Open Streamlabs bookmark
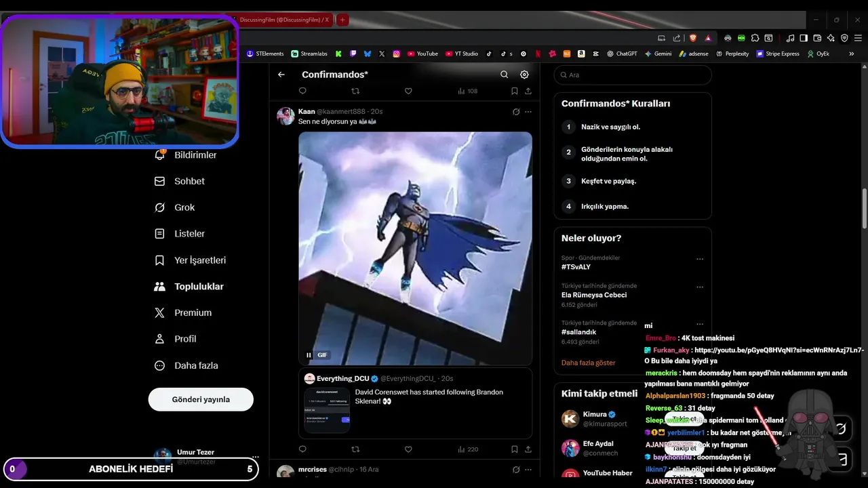This screenshot has width=868, height=488. click(309, 54)
